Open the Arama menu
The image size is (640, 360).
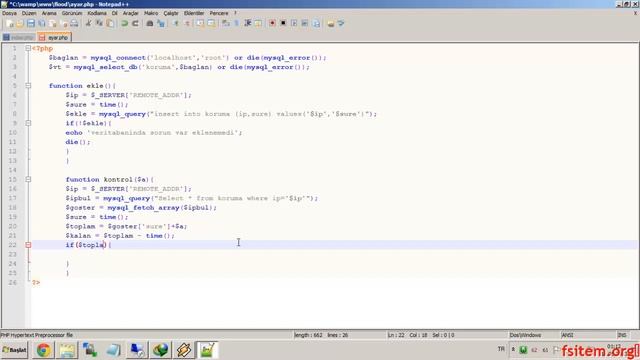49,13
